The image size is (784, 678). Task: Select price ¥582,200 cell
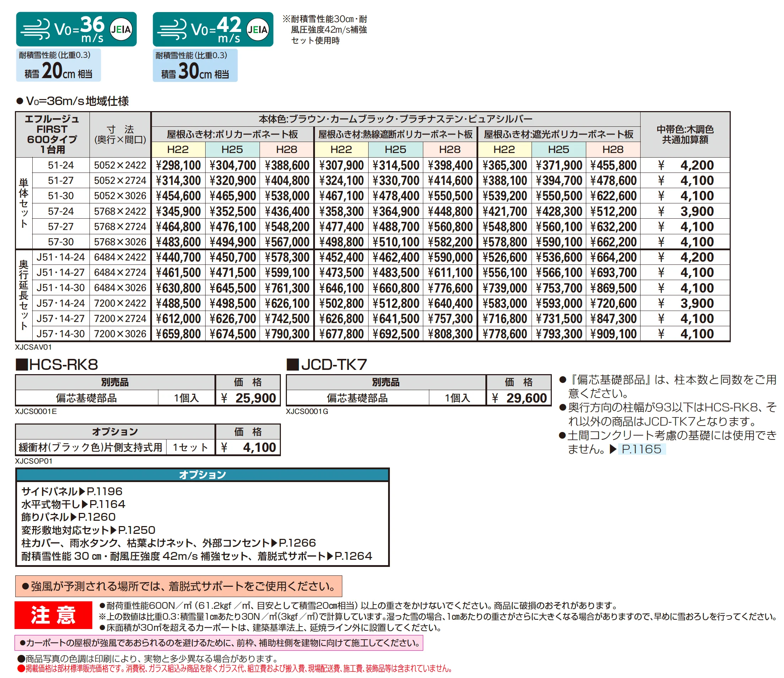[450, 242]
